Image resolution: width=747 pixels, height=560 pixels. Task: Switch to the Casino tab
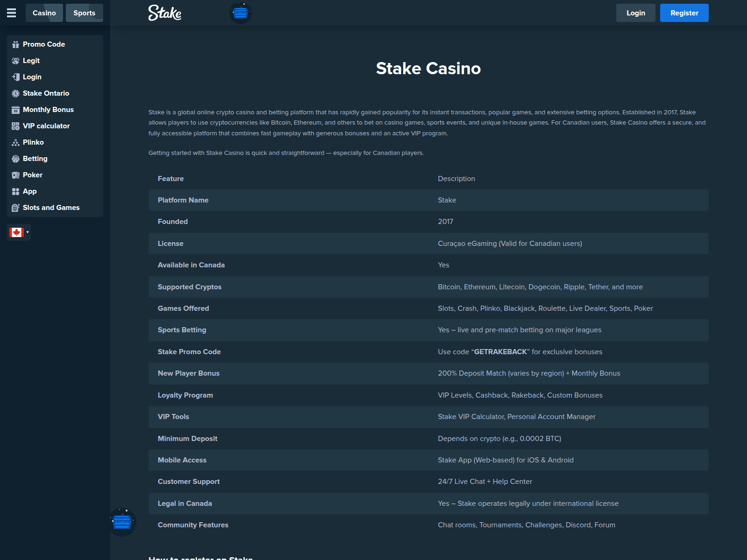(44, 13)
